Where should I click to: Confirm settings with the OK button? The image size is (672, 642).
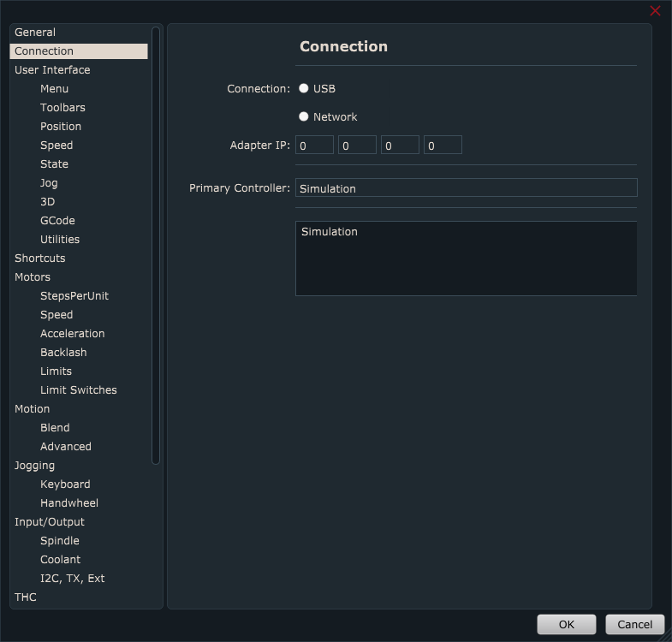point(566,625)
